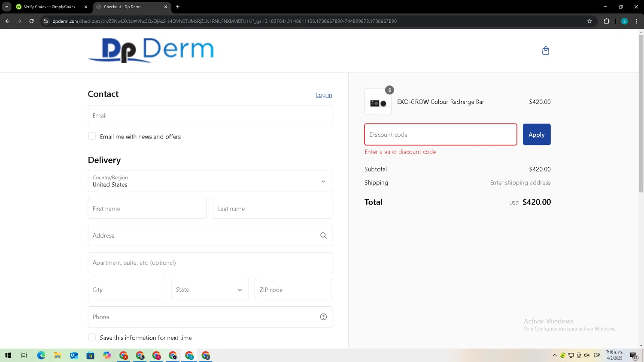Click the ESP language indicator
This screenshot has width=644, height=362.
(597, 355)
